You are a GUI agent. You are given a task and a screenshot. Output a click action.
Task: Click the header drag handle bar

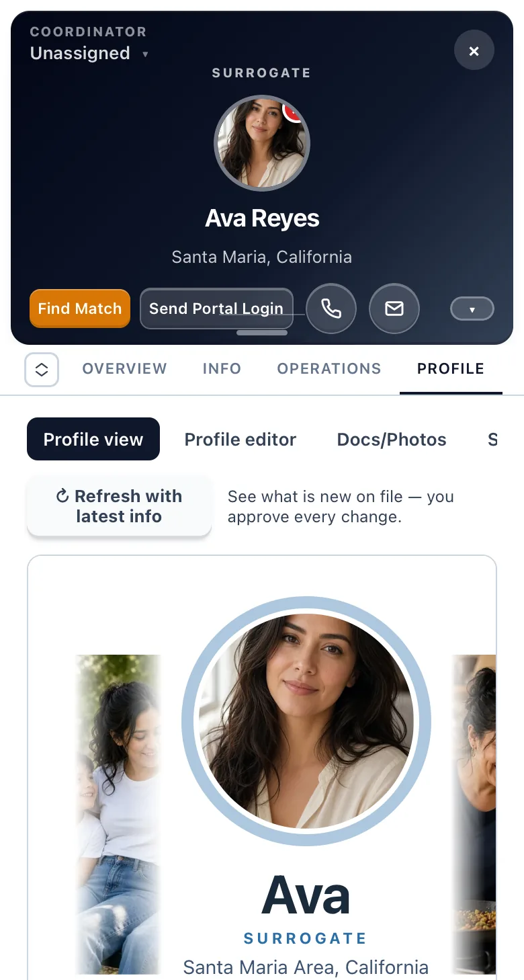click(262, 332)
